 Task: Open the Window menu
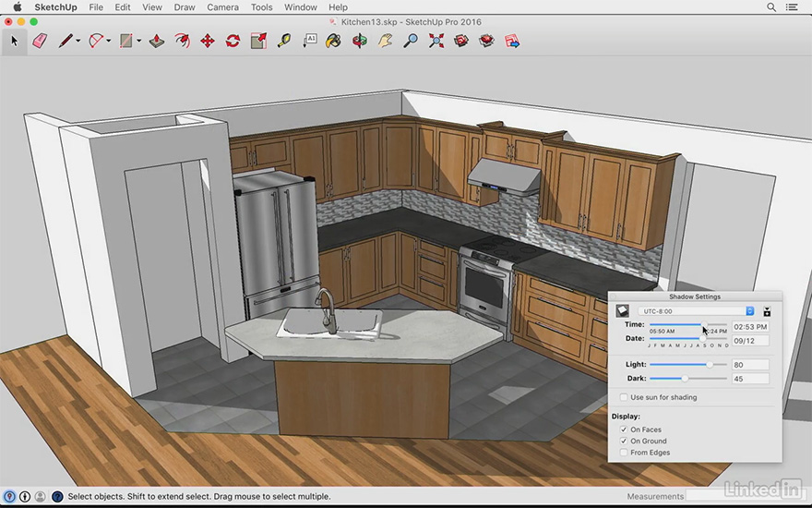(x=301, y=7)
